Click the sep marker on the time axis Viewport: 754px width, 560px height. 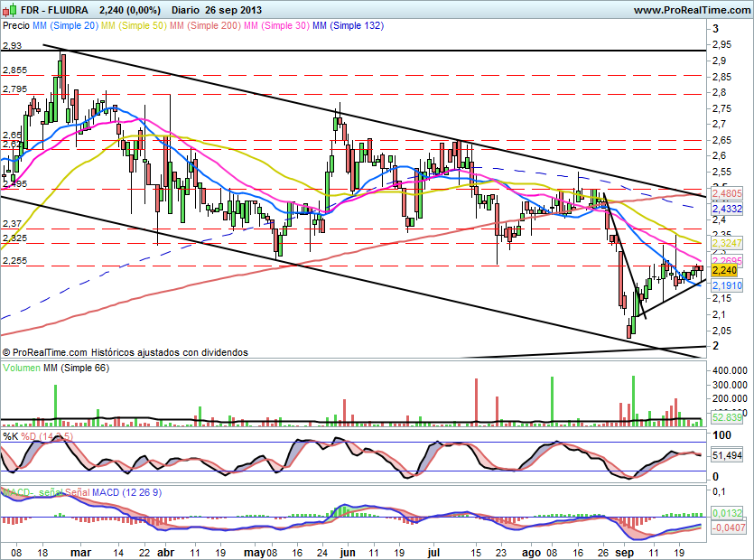pyautogui.click(x=626, y=549)
